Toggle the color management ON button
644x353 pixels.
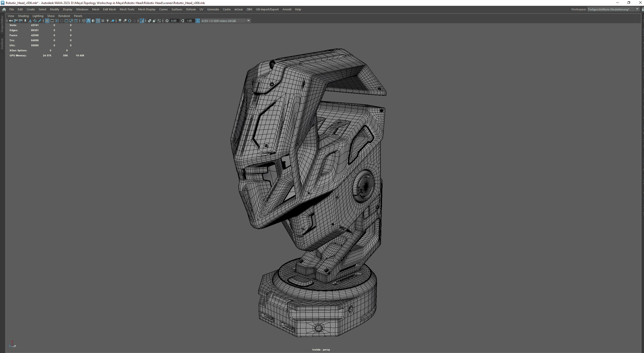click(198, 21)
